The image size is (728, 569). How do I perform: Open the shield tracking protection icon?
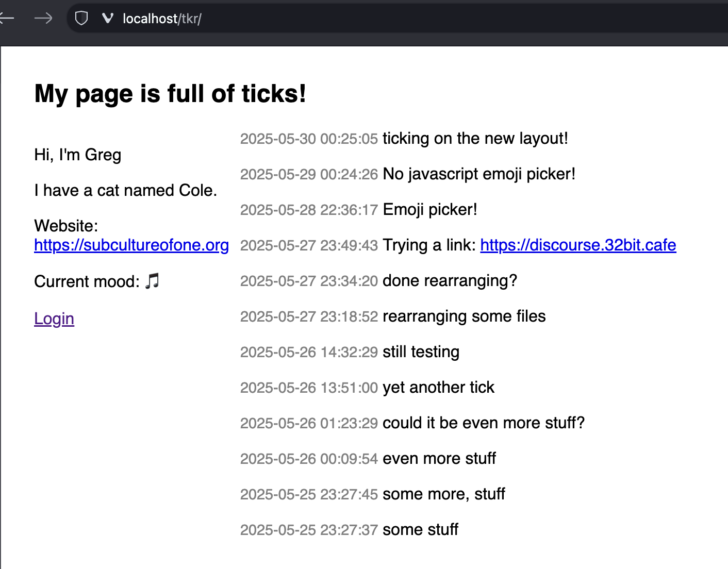coord(81,19)
